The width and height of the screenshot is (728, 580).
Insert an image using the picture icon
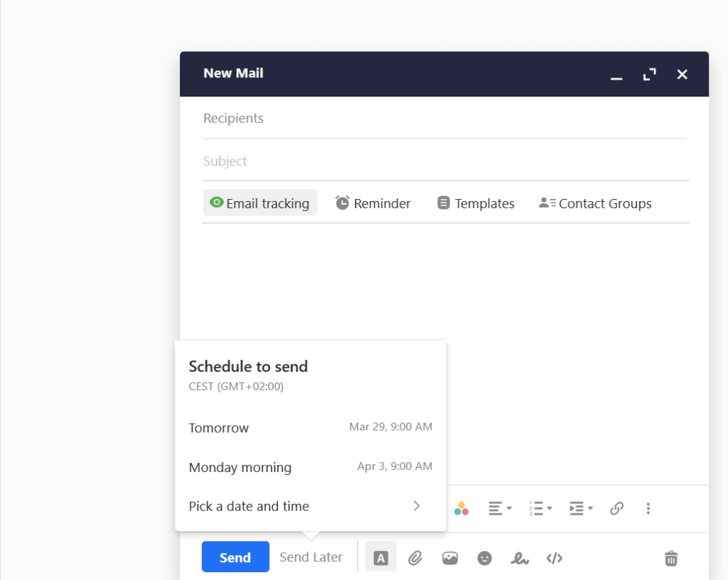[450, 558]
